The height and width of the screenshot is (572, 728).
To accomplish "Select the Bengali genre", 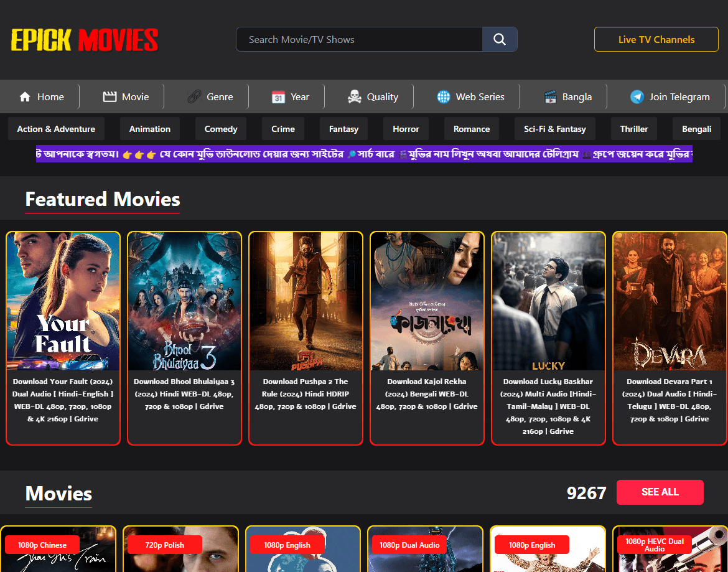I will click(x=696, y=129).
